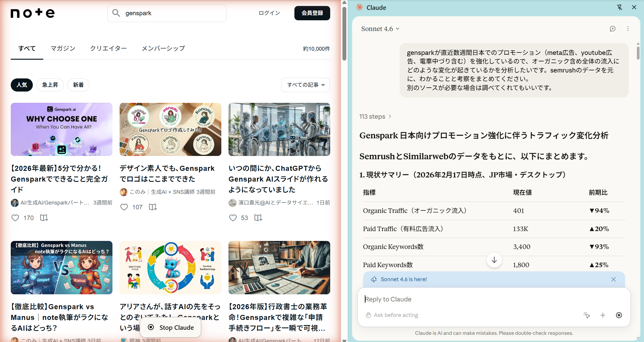
Task: Switch to the 新着 filter pill
Action: point(78,85)
